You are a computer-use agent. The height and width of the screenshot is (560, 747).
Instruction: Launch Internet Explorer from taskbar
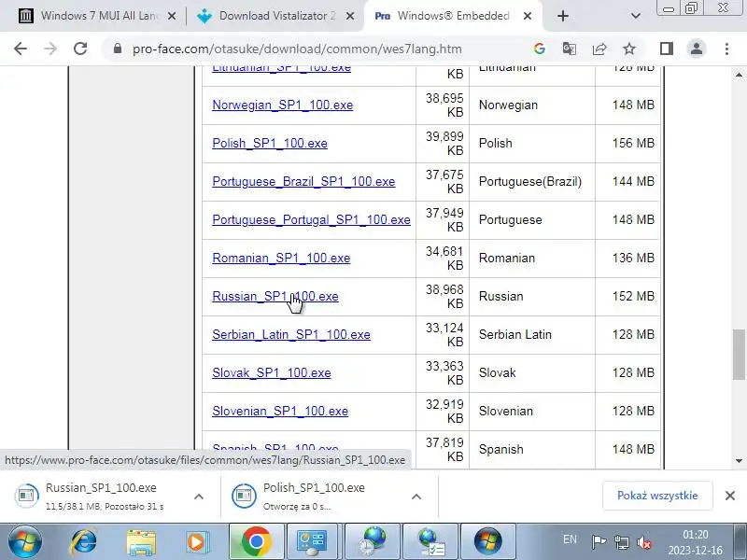[83, 542]
